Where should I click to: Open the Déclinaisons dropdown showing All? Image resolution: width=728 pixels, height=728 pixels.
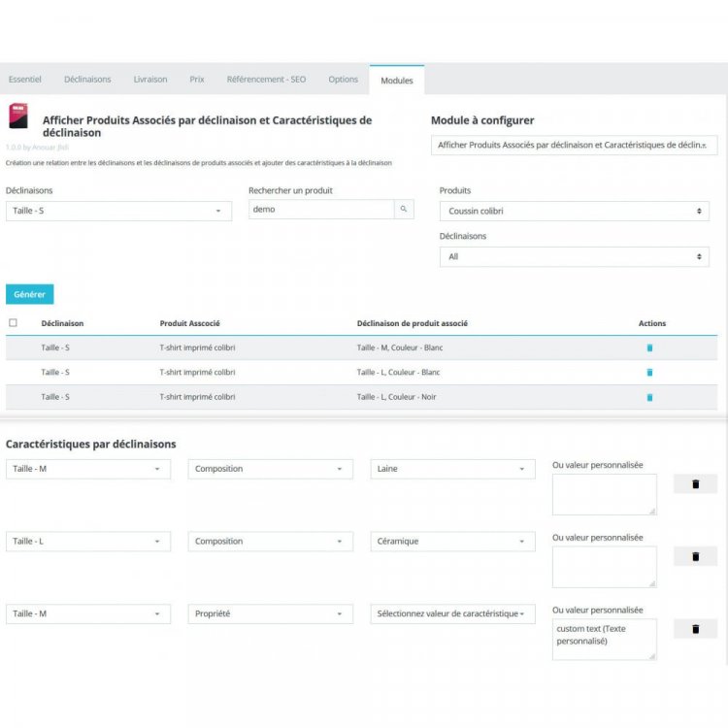coord(575,257)
